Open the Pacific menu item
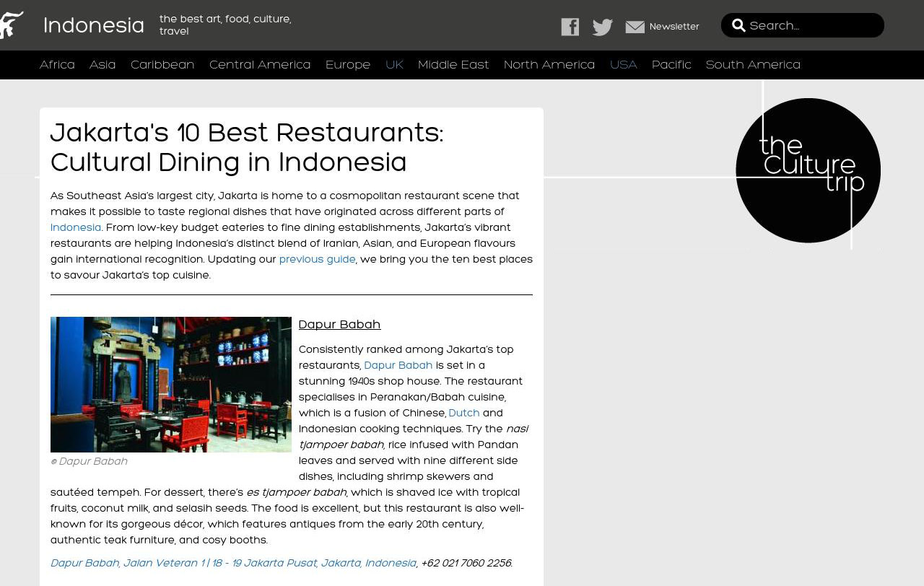Image resolution: width=924 pixels, height=586 pixels. point(671,65)
